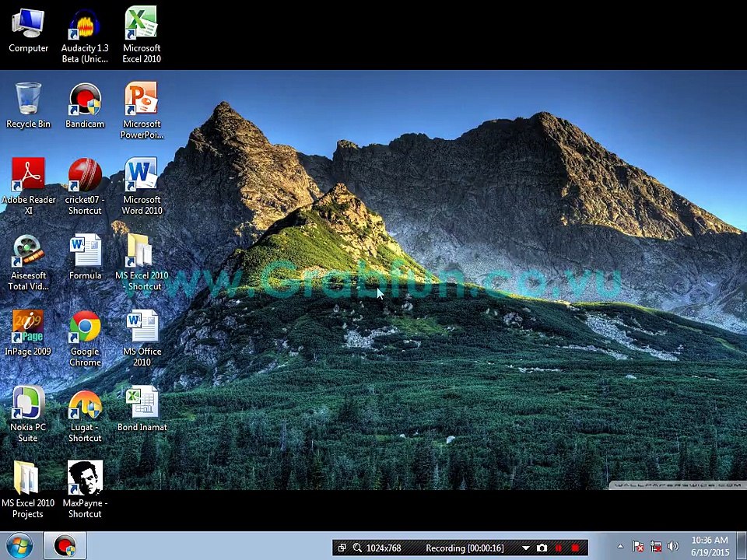Select the InPage 2009 icon

pos(28,333)
